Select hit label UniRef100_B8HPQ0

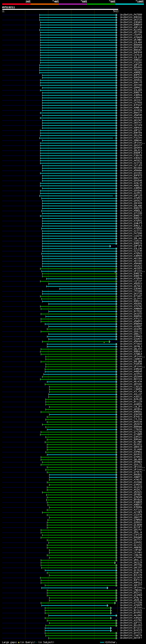[131, 316]
